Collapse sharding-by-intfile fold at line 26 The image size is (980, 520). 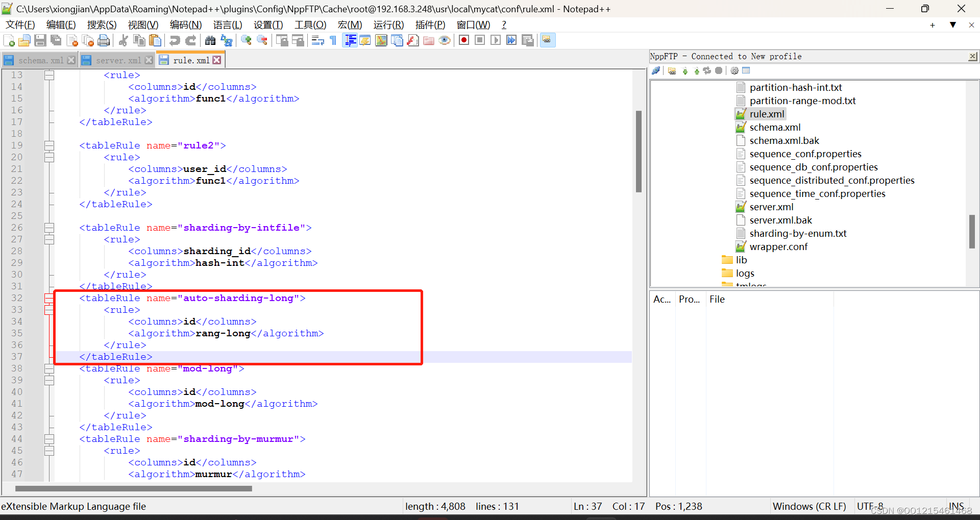pyautogui.click(x=49, y=228)
